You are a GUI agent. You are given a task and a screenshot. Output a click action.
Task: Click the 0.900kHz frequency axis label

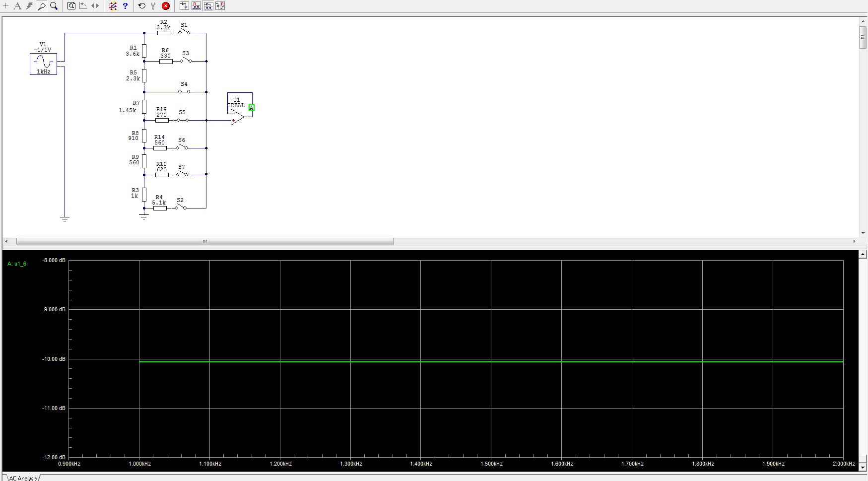click(x=69, y=464)
